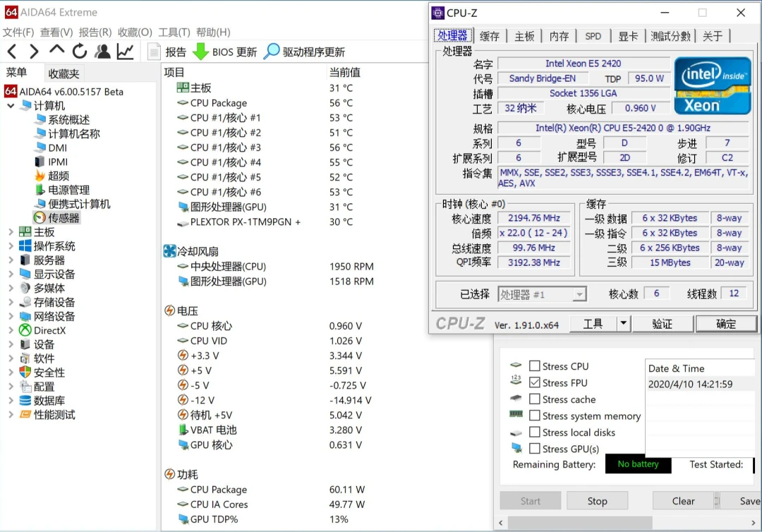Enable the Stress local disks checkbox
The width and height of the screenshot is (762, 532).
(535, 432)
